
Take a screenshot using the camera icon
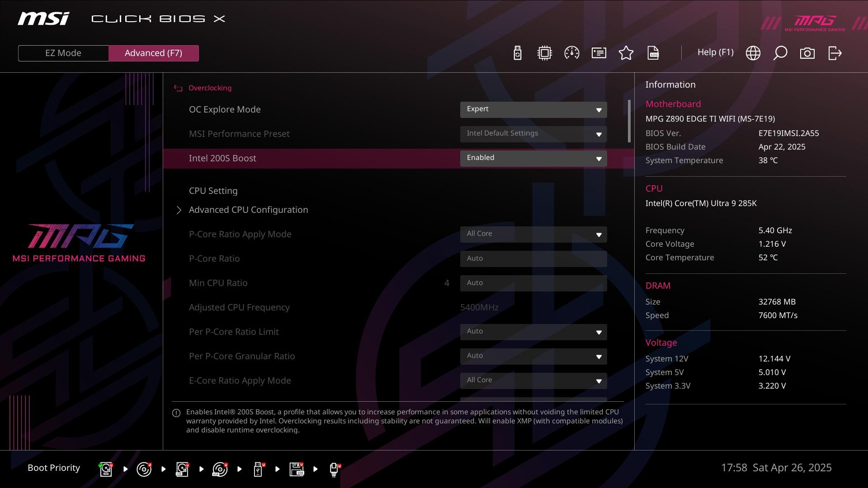click(x=807, y=53)
